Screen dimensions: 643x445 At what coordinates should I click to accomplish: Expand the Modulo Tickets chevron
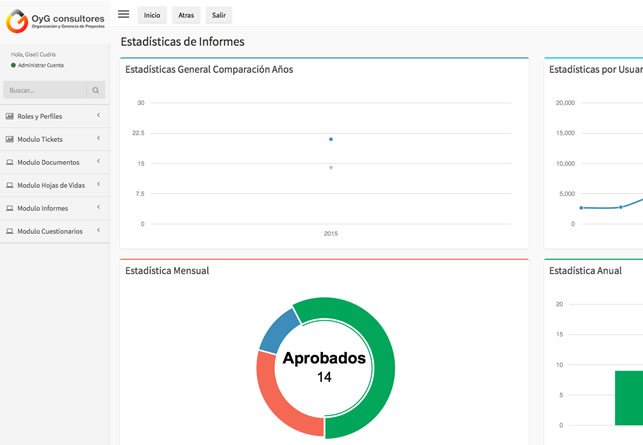coord(99,139)
